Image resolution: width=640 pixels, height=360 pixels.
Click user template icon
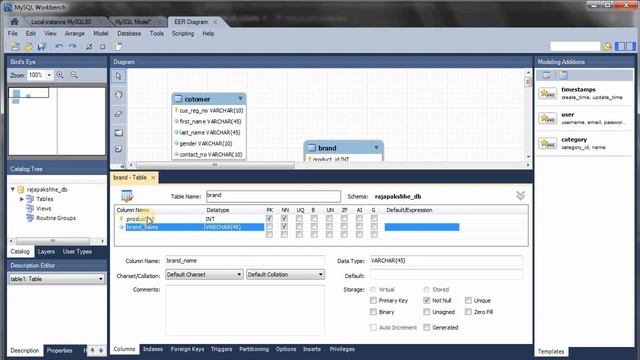[x=547, y=118]
